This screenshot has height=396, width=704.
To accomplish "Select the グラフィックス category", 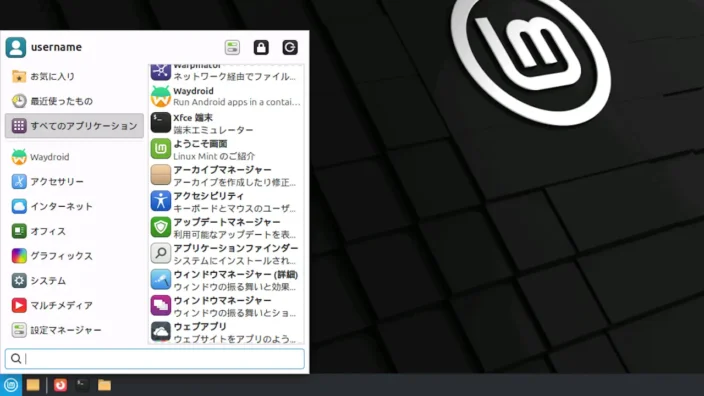I will pos(74,256).
